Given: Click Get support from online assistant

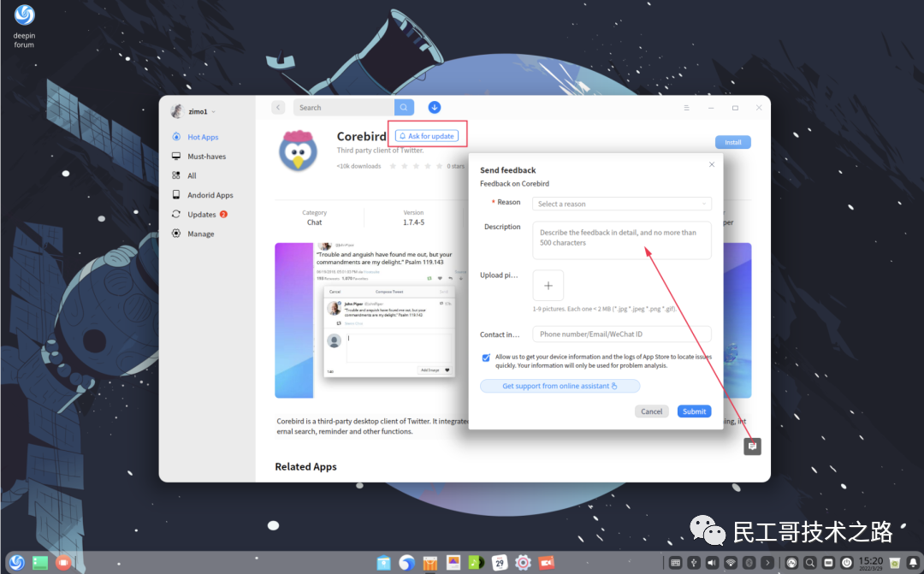Looking at the screenshot, I should pos(560,386).
